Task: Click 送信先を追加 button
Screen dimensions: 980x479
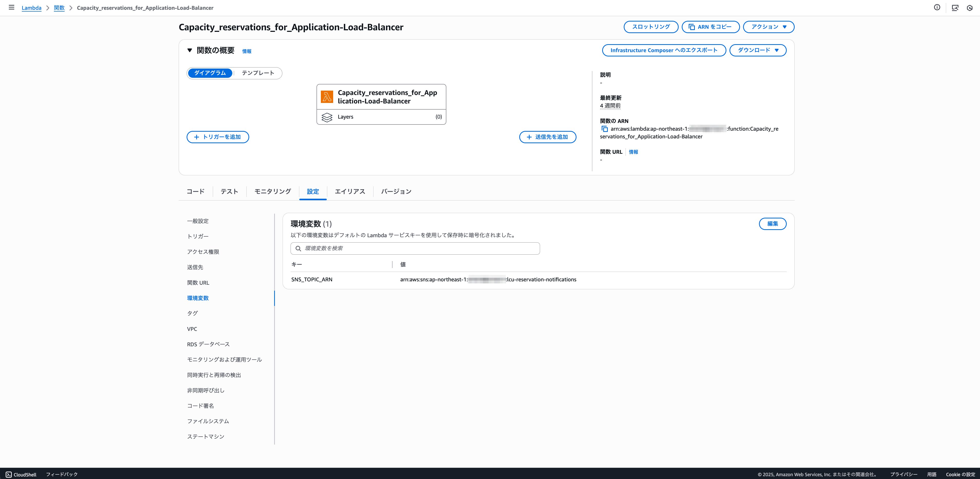Action: point(547,137)
